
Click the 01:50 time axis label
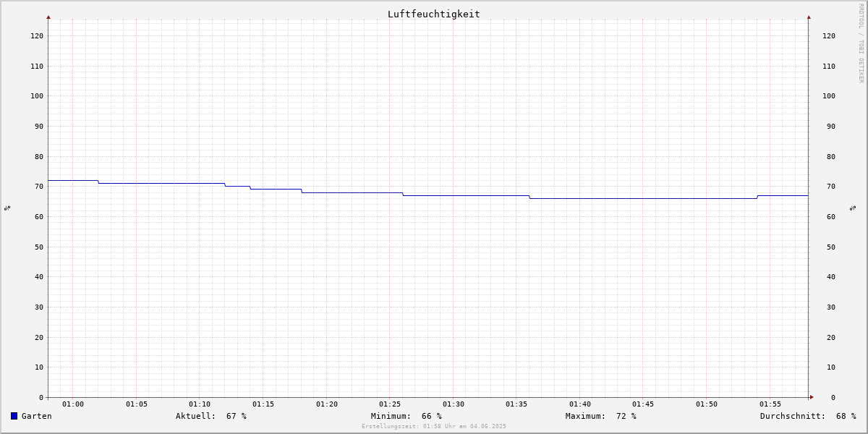(707, 404)
